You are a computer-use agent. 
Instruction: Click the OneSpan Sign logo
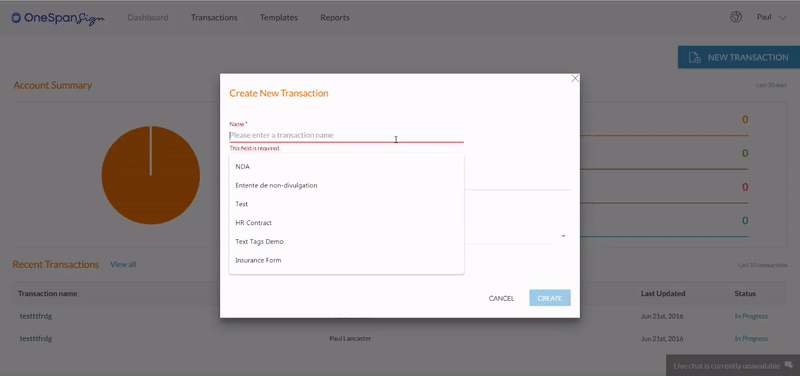pyautogui.click(x=58, y=18)
